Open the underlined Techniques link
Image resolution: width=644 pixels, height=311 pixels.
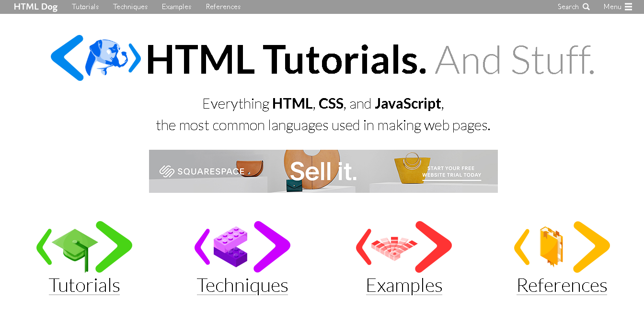pos(242,286)
